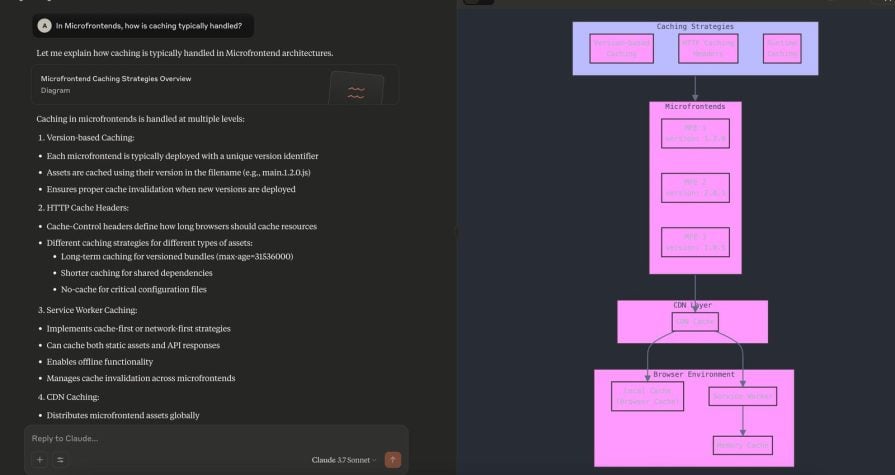The height and width of the screenshot is (475, 895).
Task: Click 'Let me explain how caching is typically handled' line
Action: (x=184, y=53)
